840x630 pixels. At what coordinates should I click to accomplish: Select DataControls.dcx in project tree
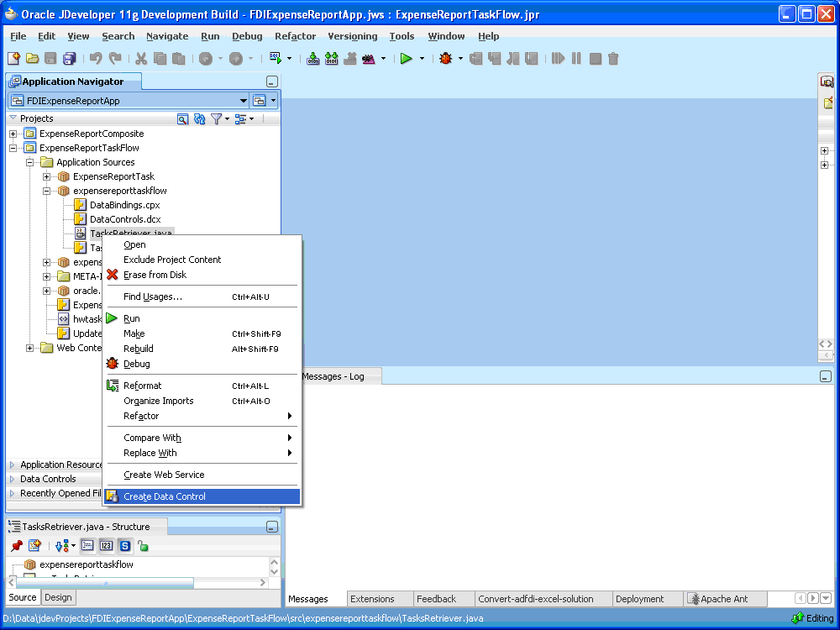(x=125, y=219)
